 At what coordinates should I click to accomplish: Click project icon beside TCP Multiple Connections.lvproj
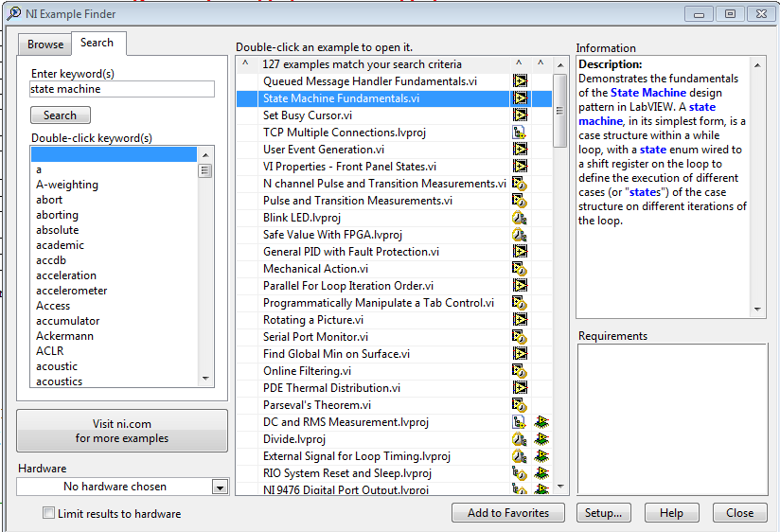pyautogui.click(x=520, y=133)
